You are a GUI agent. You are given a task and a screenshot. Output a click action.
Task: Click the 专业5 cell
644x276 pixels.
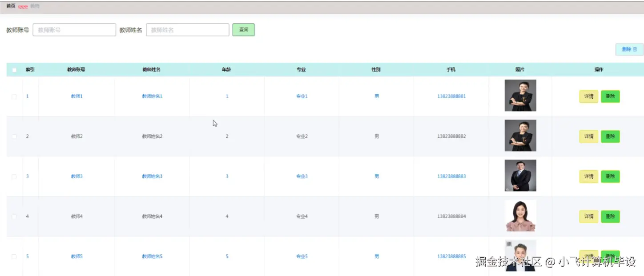302,256
